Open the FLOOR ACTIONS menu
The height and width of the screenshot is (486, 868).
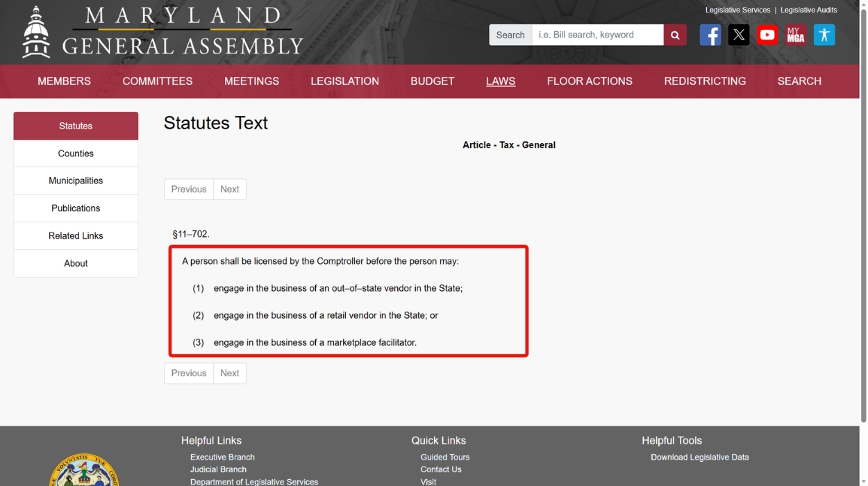coord(590,81)
